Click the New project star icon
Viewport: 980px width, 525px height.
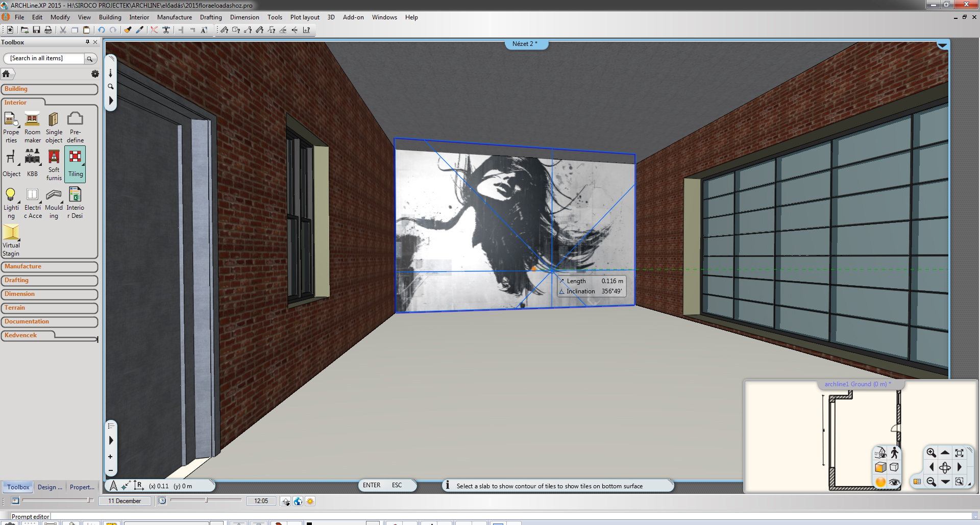click(10, 30)
